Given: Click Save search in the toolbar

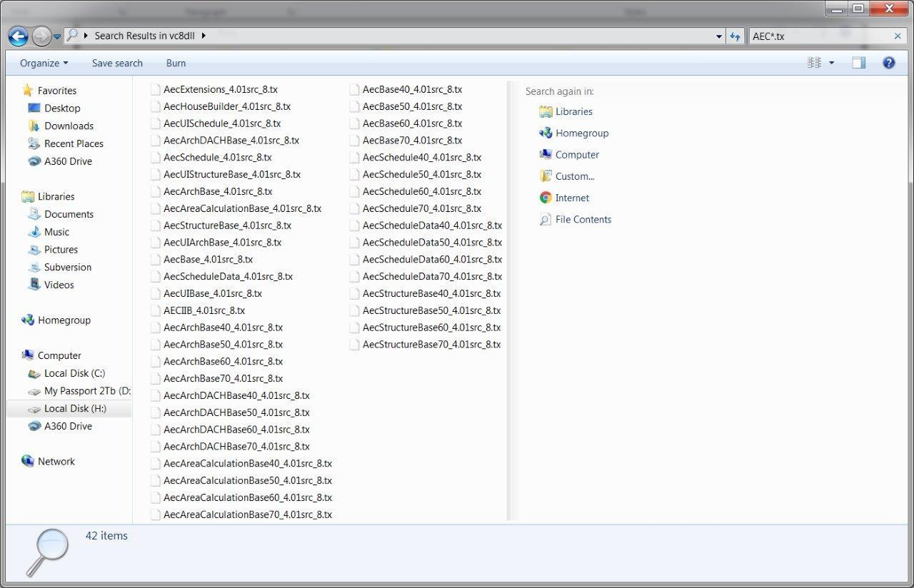Looking at the screenshot, I should [x=117, y=63].
